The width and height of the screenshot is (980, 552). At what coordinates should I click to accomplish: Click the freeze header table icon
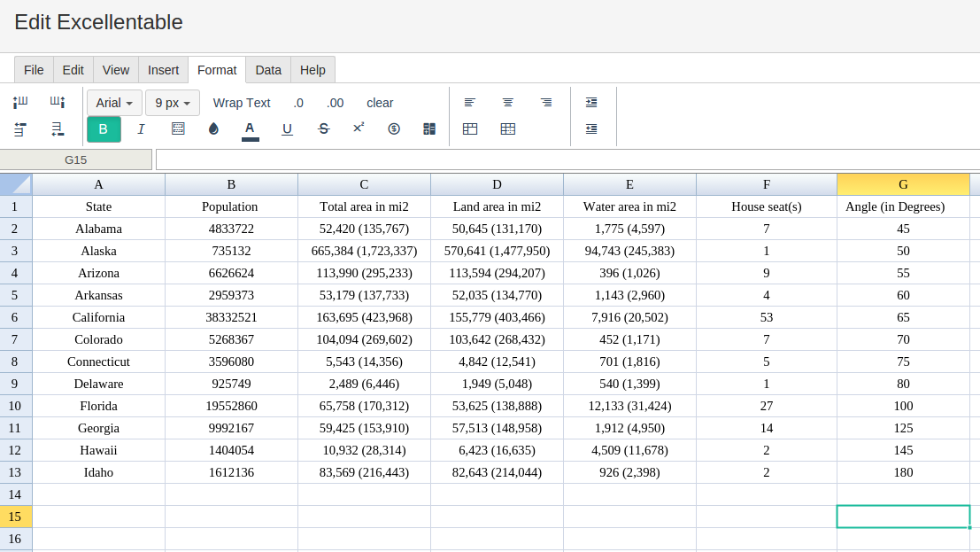click(470, 129)
